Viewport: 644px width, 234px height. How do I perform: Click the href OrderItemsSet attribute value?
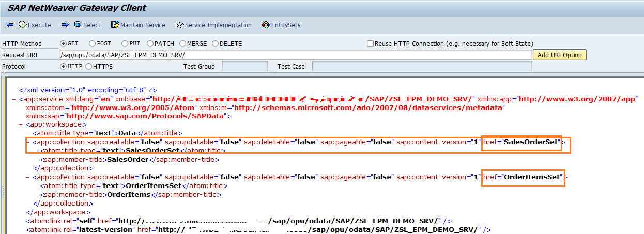pos(532,177)
